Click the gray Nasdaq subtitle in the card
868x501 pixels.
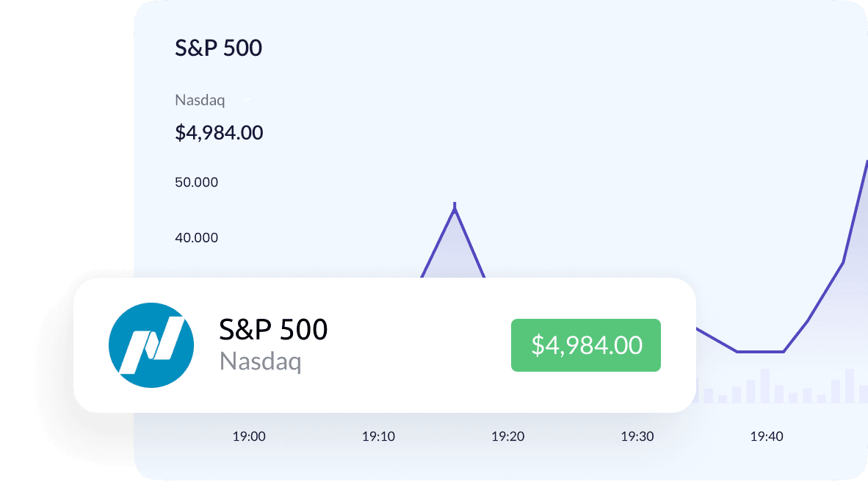coord(260,361)
